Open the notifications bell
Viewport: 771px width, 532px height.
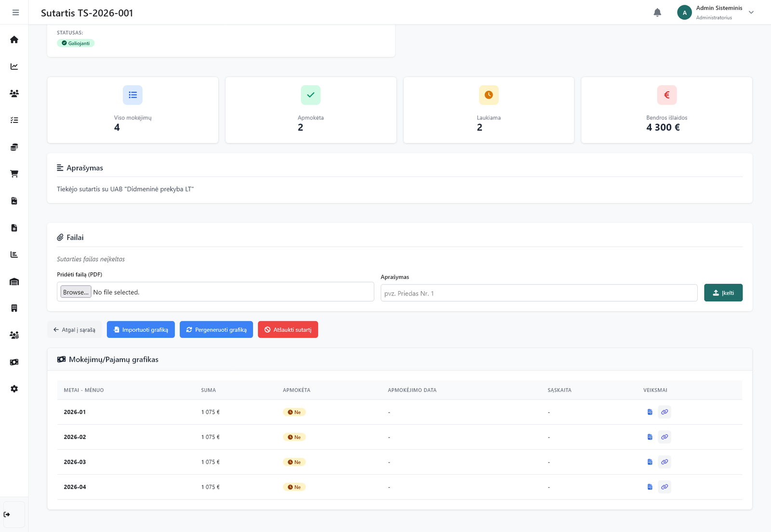[x=657, y=13]
